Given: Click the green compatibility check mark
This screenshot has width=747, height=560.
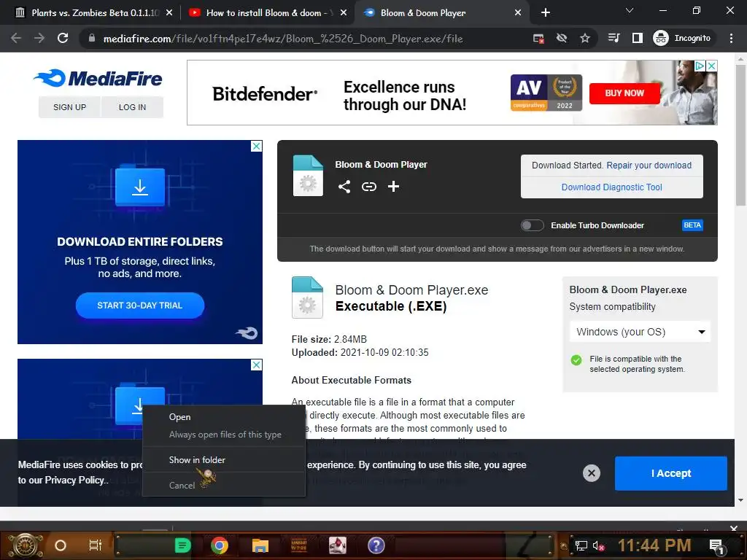Looking at the screenshot, I should pyautogui.click(x=576, y=360).
